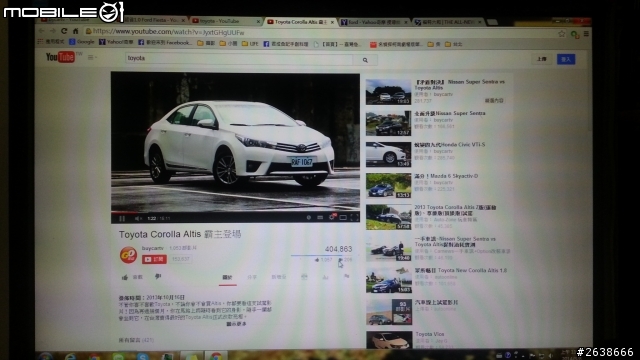Open the player settings gear icon
Viewport: 640px width, 360px height.
click(x=332, y=217)
